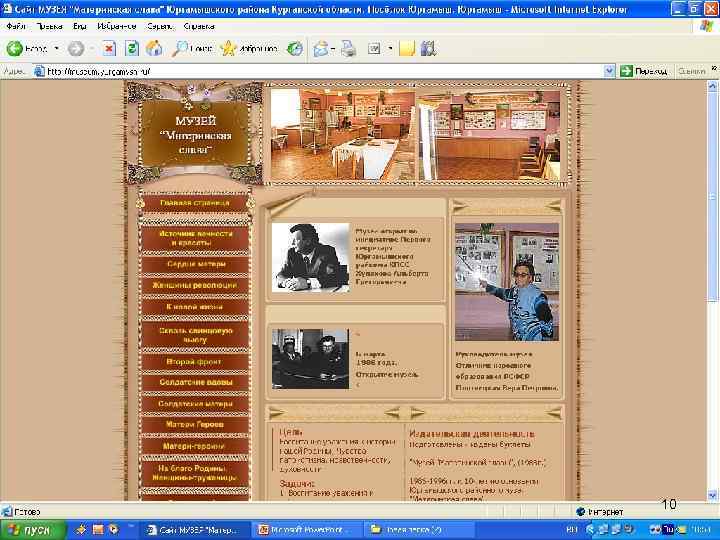Click the vertical scrollbar down arrow
The image size is (720, 540).
click(x=712, y=495)
